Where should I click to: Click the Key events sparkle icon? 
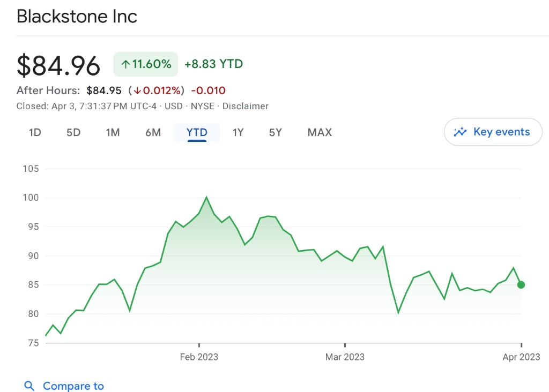coord(460,132)
